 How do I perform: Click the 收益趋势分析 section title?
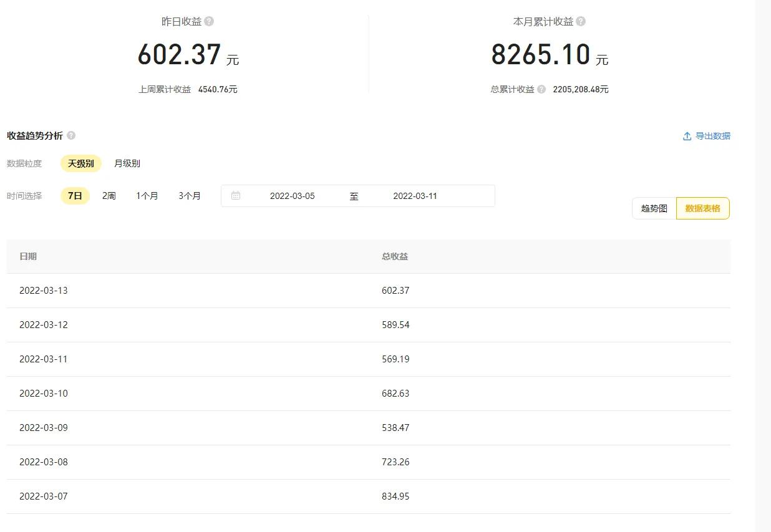pyautogui.click(x=35, y=135)
